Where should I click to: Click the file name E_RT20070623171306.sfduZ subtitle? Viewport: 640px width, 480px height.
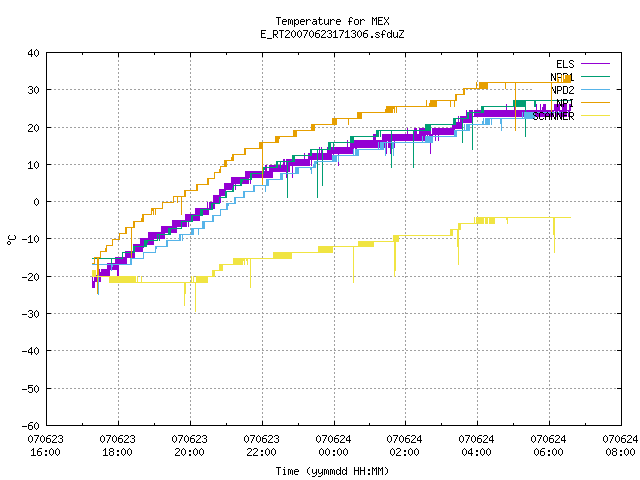(x=332, y=34)
